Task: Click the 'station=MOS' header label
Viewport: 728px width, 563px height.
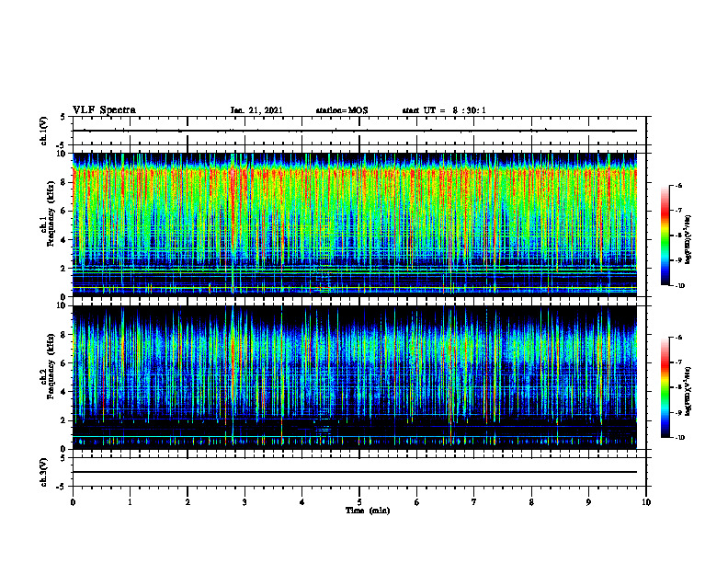Action: coord(342,110)
